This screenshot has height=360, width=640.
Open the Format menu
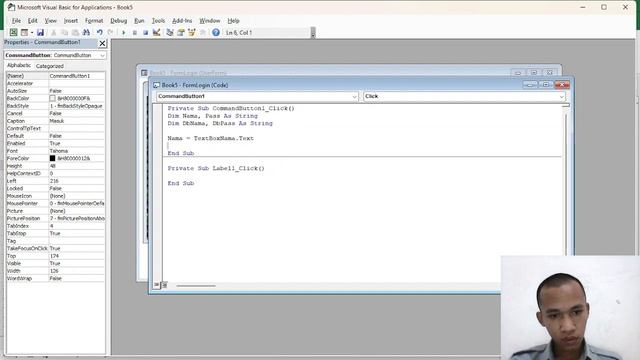(94, 20)
